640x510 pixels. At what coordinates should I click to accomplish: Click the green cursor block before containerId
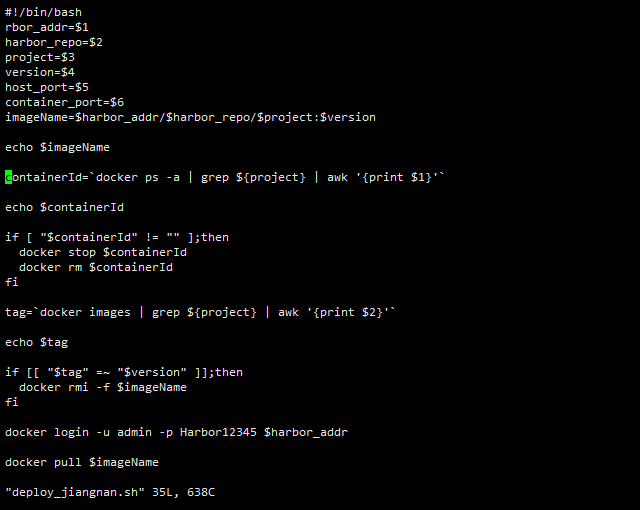(8, 177)
